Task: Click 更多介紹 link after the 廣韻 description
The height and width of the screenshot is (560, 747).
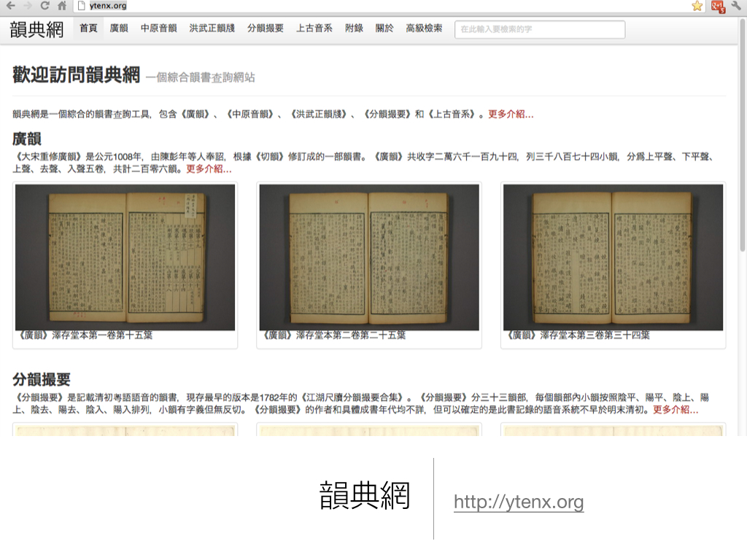Action: point(209,169)
